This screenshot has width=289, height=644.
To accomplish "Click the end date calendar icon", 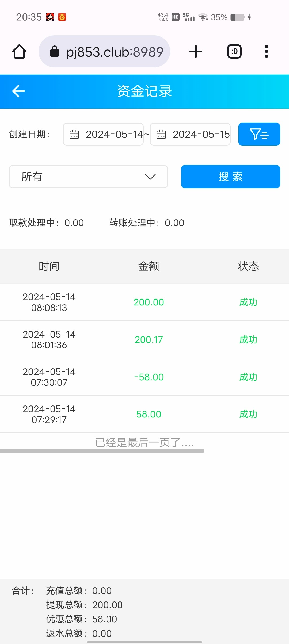I will pyautogui.click(x=161, y=134).
